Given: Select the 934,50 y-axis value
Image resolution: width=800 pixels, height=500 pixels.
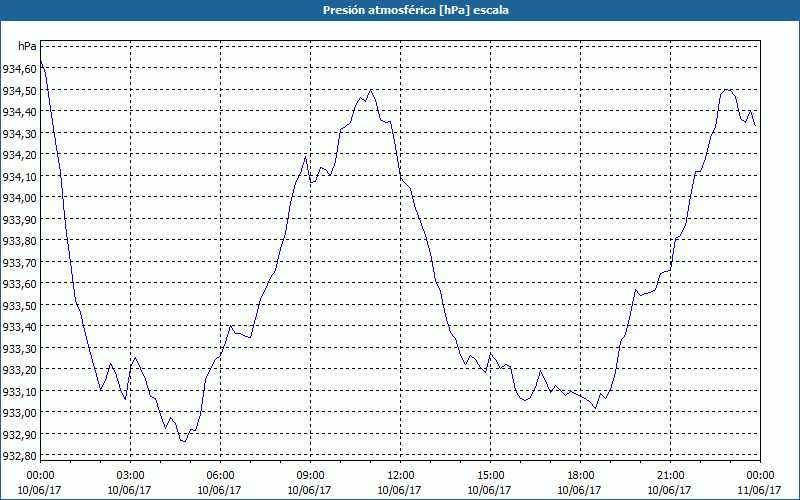Looking at the screenshot, I should coord(19,90).
